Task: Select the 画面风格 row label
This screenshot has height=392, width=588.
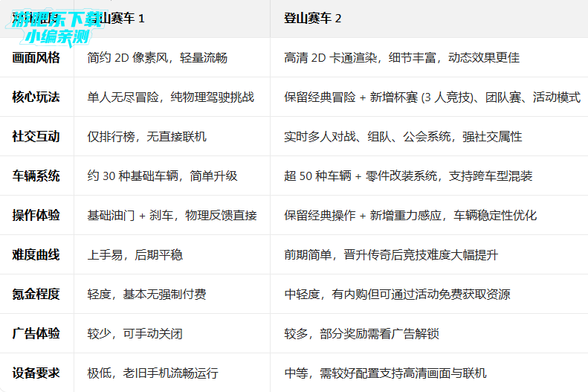Action: click(36, 57)
